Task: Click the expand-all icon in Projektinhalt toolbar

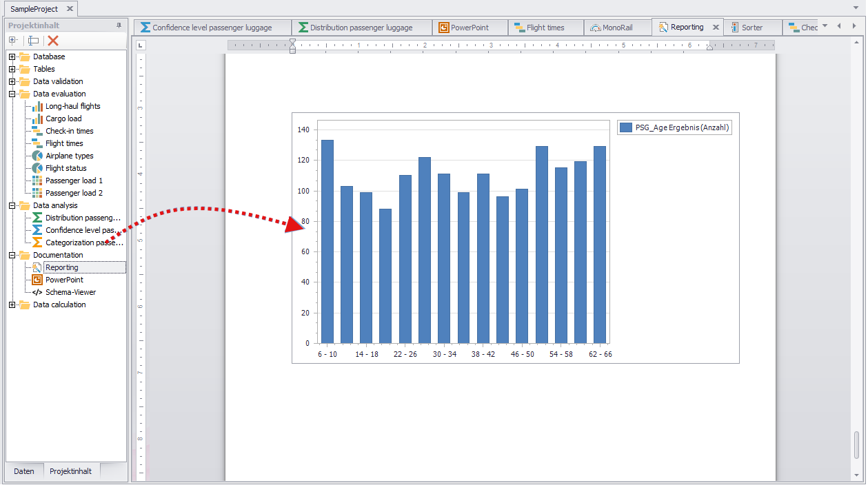Action: point(12,40)
